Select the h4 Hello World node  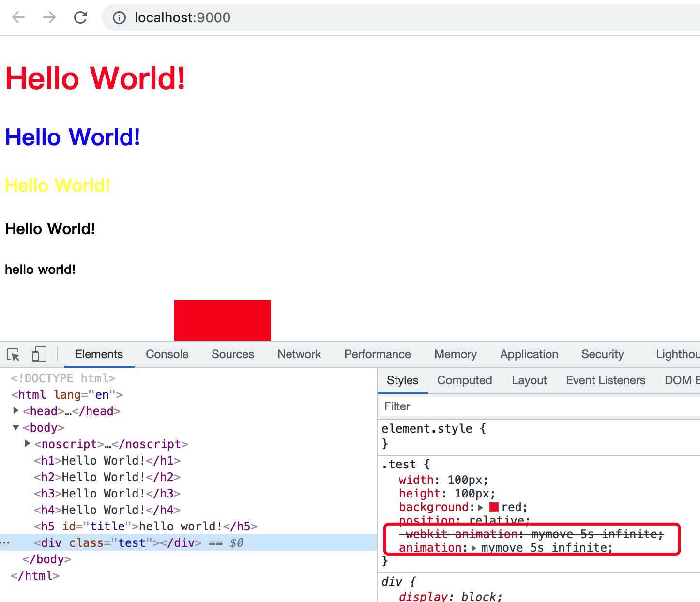pyautogui.click(x=107, y=510)
